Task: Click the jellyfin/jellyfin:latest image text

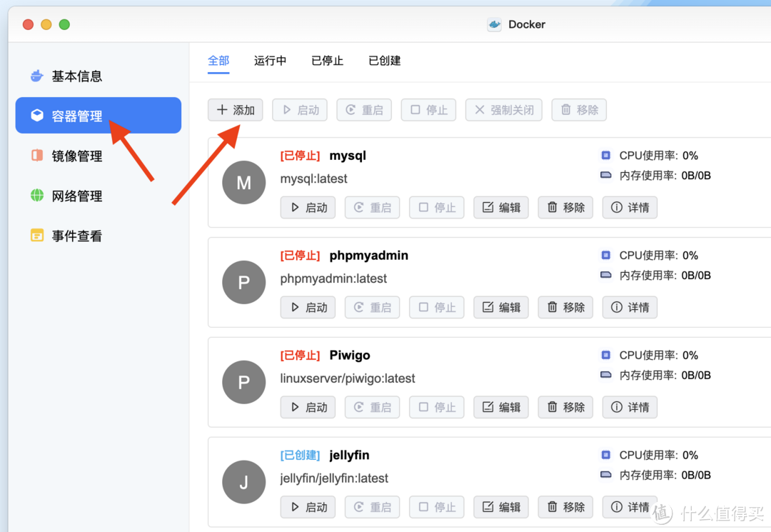Action: tap(334, 478)
